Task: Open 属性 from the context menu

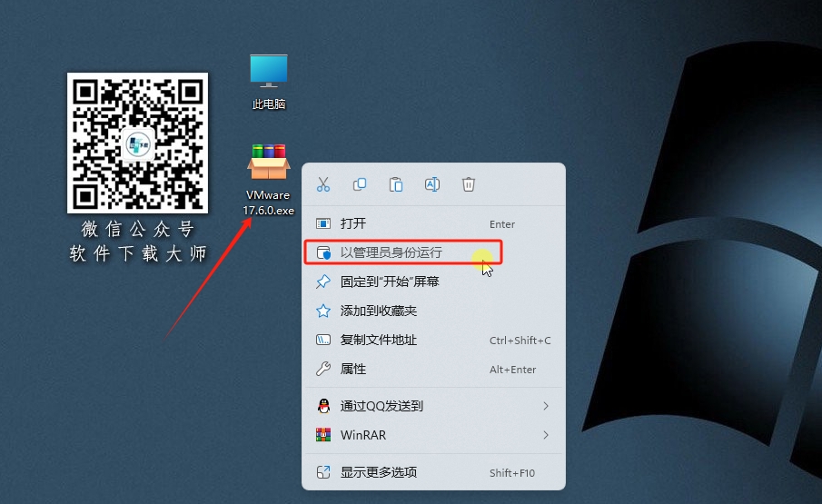Action: click(433, 370)
